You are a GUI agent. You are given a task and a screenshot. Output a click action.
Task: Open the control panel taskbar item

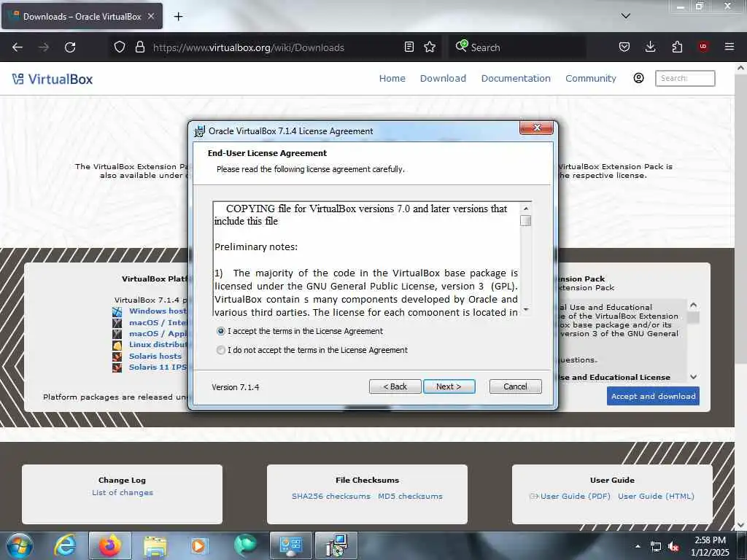pyautogui.click(x=290, y=545)
